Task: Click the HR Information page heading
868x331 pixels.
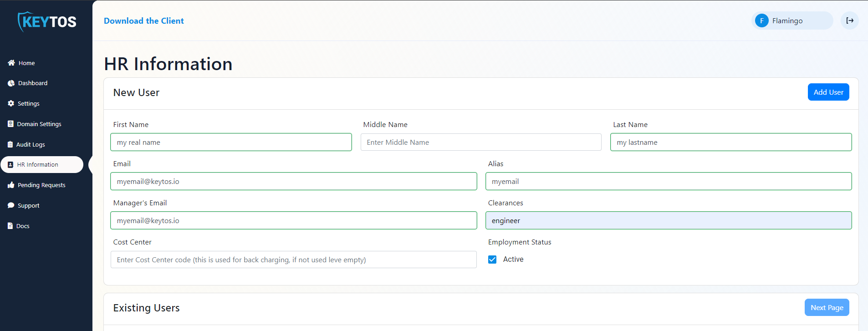Action: tap(168, 64)
